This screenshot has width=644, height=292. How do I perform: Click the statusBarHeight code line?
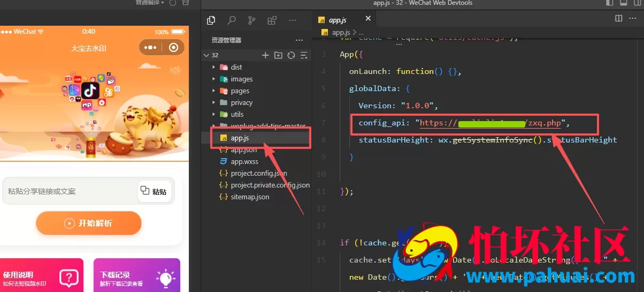click(x=488, y=140)
